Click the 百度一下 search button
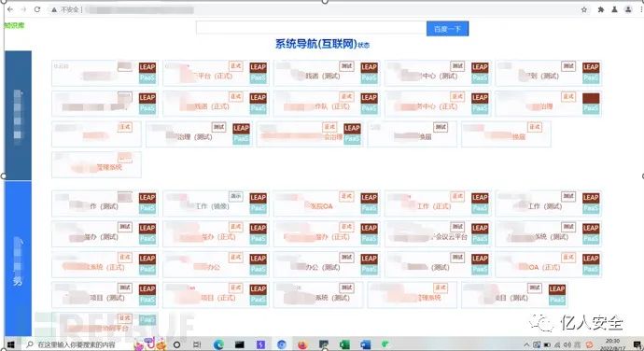The height and width of the screenshot is (351, 644). (447, 29)
